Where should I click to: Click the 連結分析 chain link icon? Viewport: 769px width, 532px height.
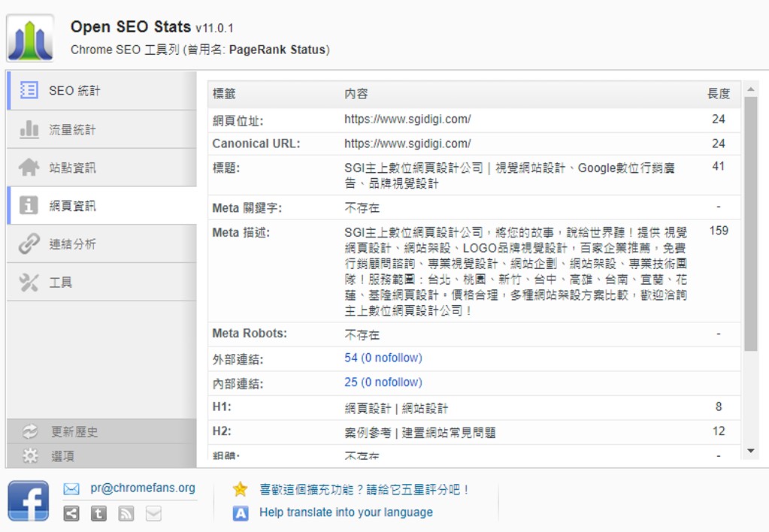pos(29,243)
